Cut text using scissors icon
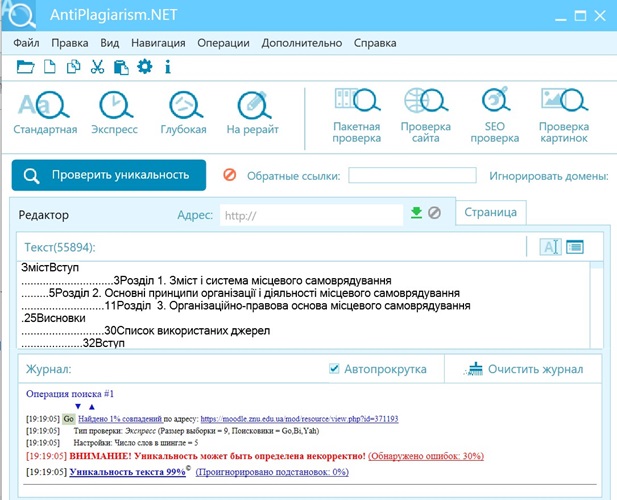This screenshot has height=500, width=617. pos(97,67)
